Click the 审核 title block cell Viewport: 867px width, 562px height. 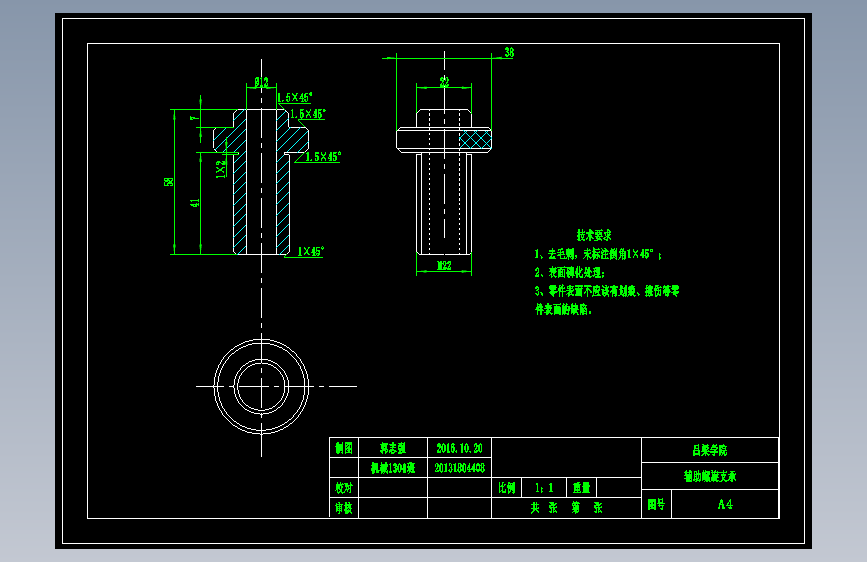tap(344, 508)
